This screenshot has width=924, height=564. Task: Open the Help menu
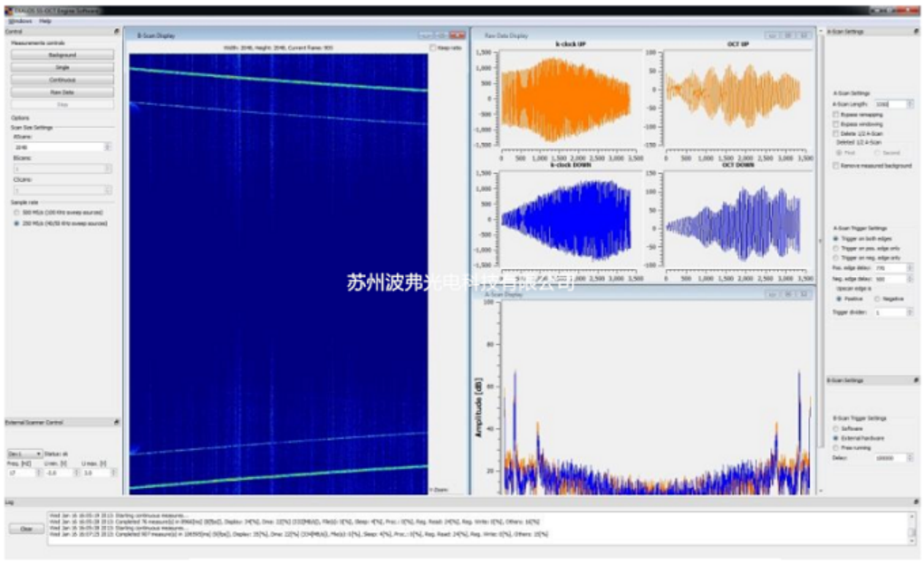[x=45, y=21]
